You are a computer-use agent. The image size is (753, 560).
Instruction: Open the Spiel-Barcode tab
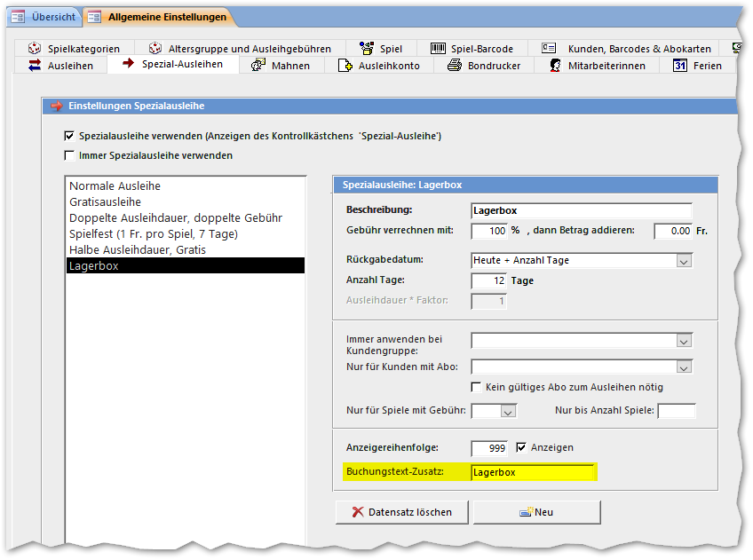click(472, 49)
